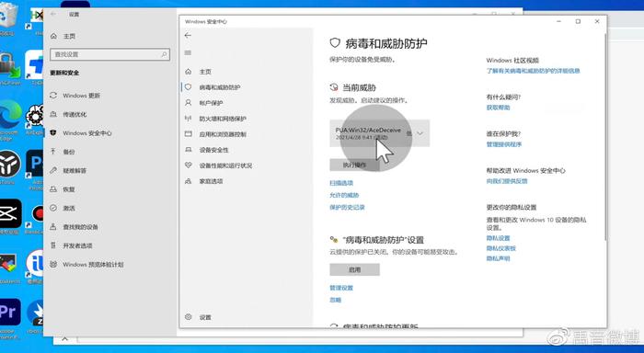
Task: Open the 隐私声明 link
Action: tap(499, 258)
